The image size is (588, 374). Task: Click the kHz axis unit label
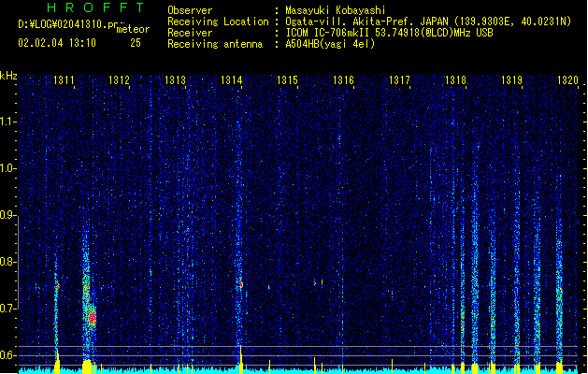(8, 76)
